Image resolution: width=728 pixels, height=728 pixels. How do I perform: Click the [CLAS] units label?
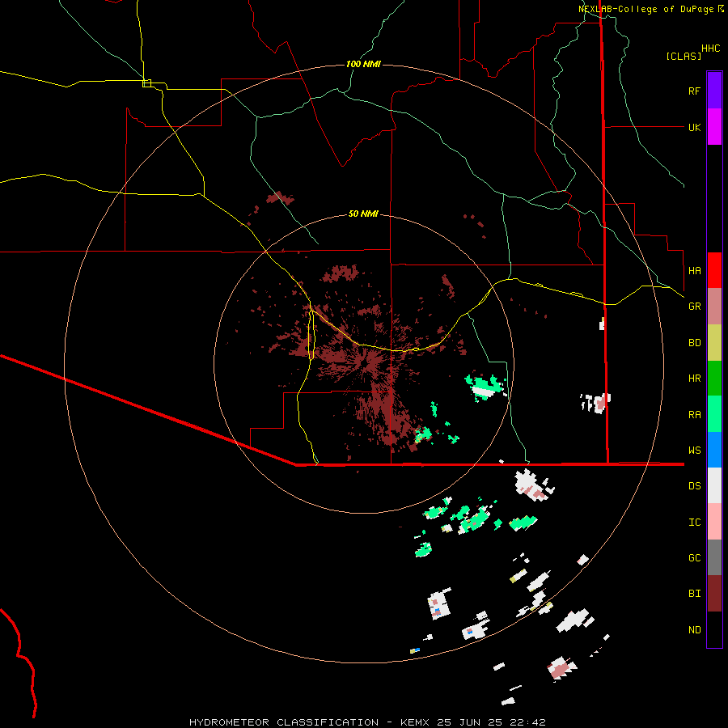(684, 56)
